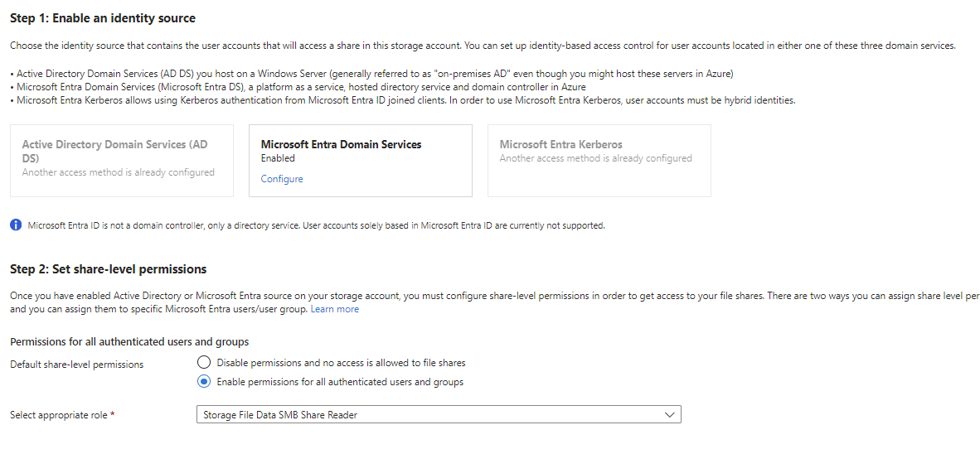Click the bullet describing Microsoft Entra DS platform service
980x454 pixels.
[298, 88]
